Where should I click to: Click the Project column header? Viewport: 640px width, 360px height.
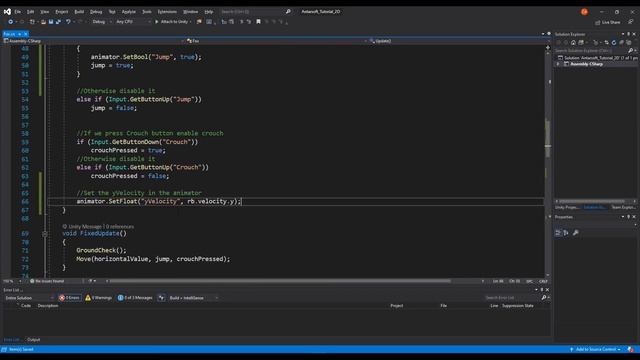(x=397, y=306)
